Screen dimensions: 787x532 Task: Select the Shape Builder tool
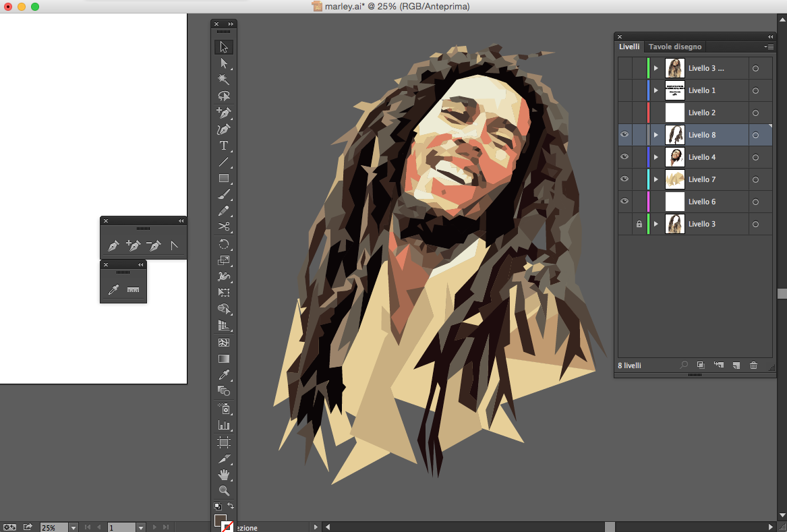[x=224, y=309]
